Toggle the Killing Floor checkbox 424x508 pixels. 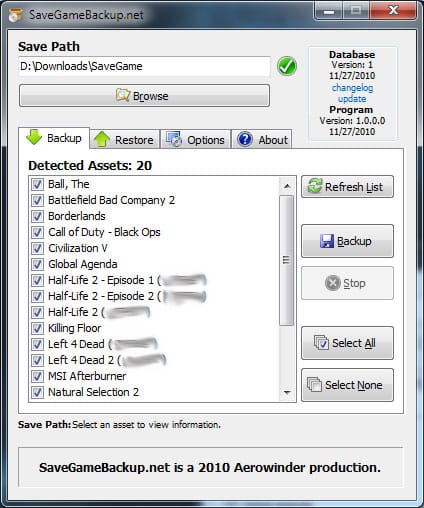tap(37, 328)
